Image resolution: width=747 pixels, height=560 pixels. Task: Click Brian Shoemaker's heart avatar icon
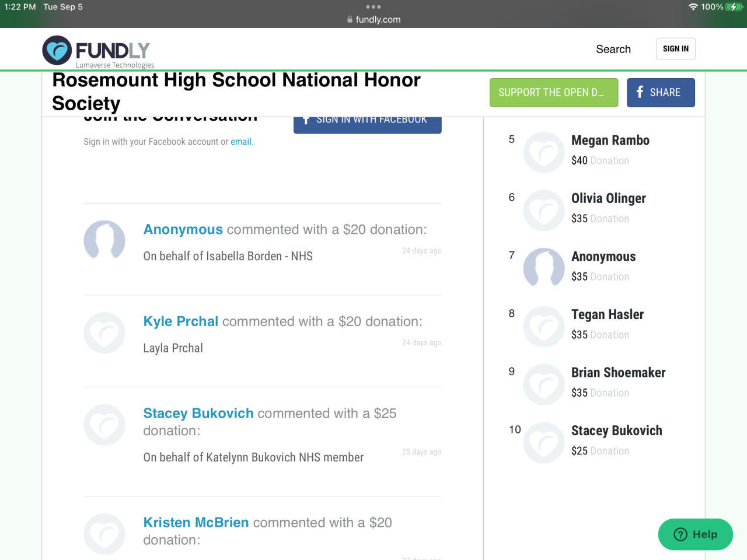tap(544, 384)
